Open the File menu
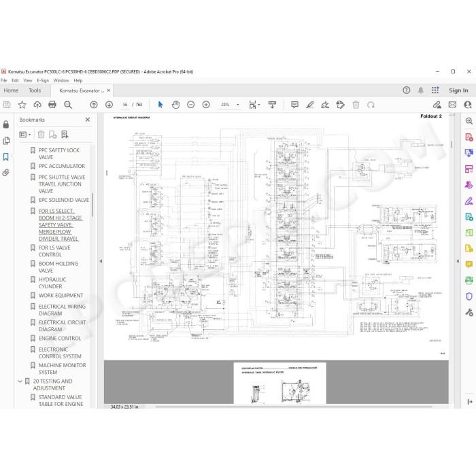The image size is (476, 476). [x=3, y=80]
